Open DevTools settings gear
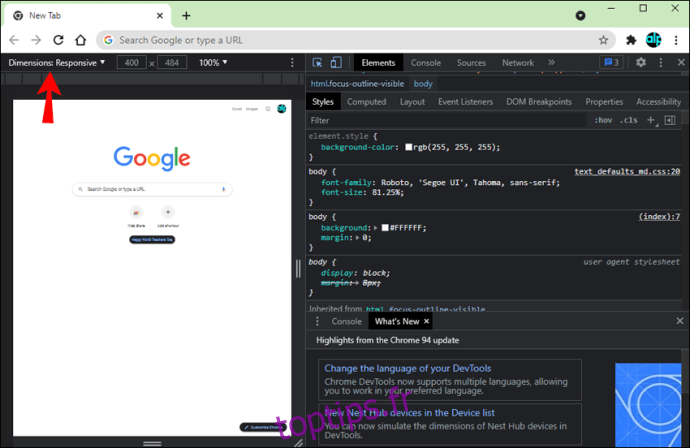The image size is (690, 448). pos(641,62)
